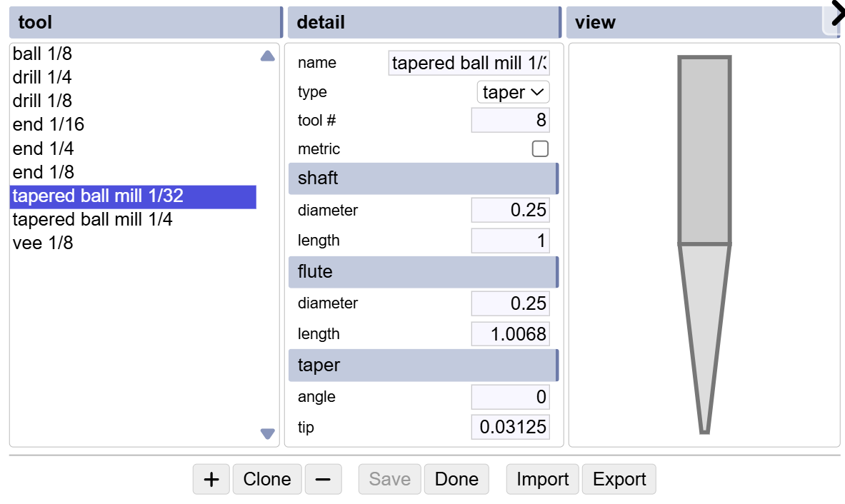Select drill 1/4 tool entry
The width and height of the screenshot is (845, 504).
(x=42, y=77)
